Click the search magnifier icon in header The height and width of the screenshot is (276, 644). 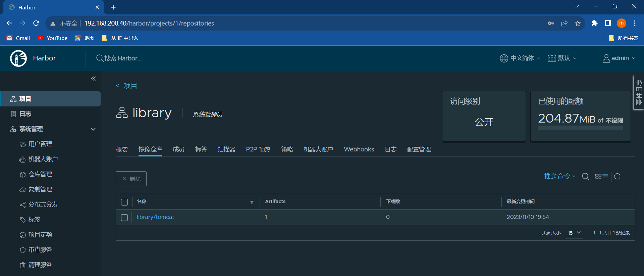[100, 58]
